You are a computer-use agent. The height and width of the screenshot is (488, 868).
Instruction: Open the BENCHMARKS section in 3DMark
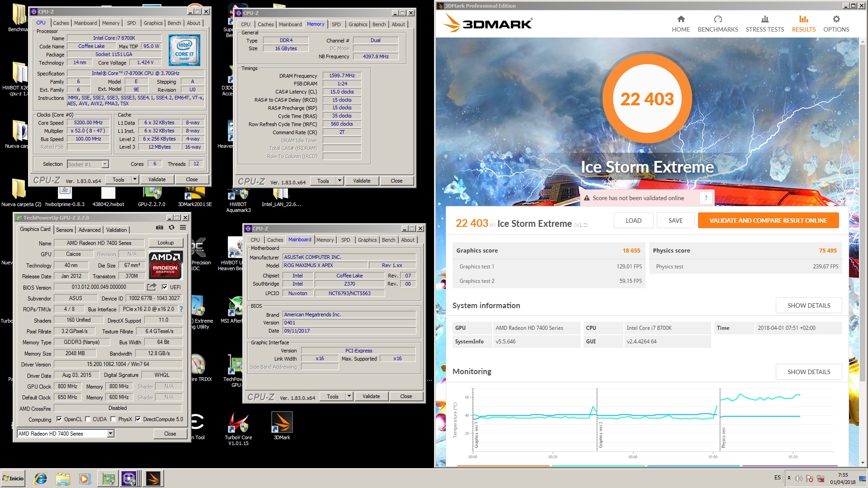pyautogui.click(x=717, y=23)
